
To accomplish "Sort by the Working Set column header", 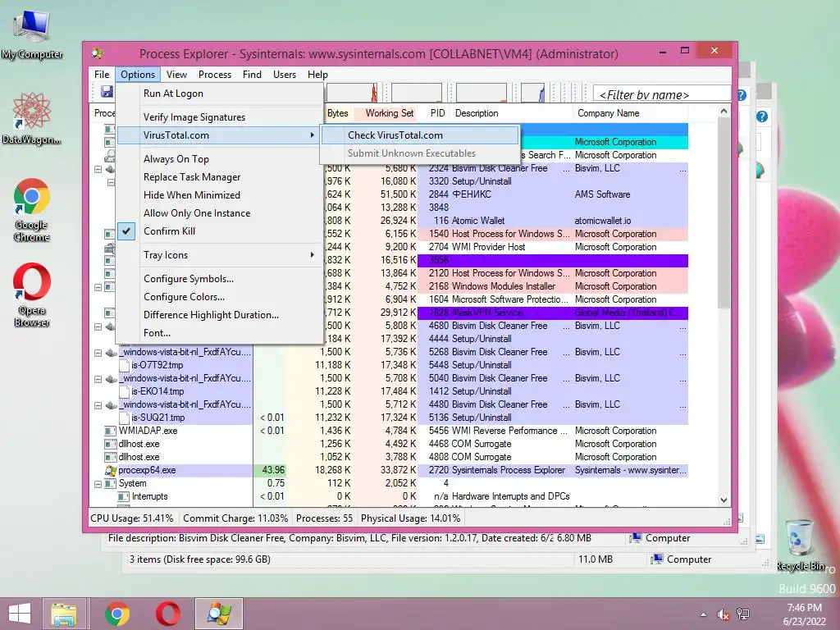I will click(386, 113).
